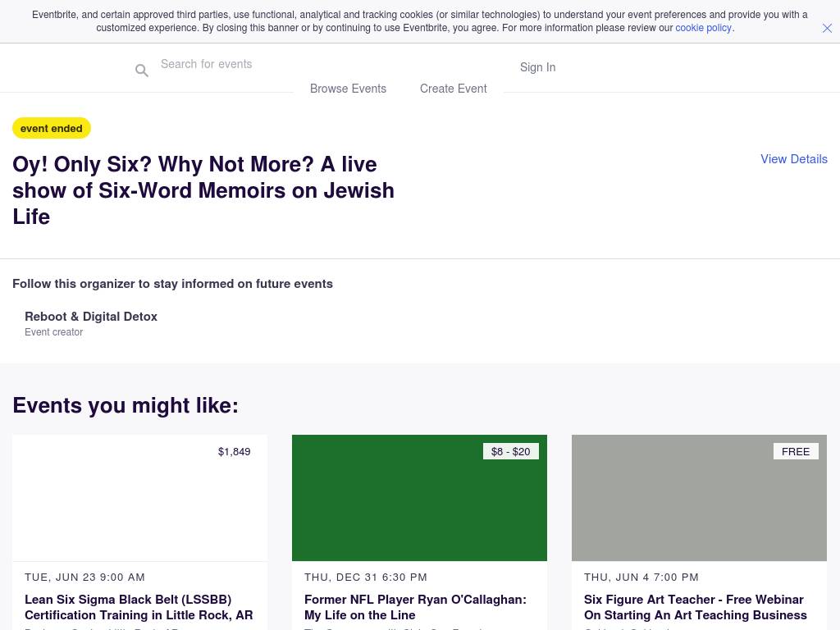
Task: Click the $8 - $20 price label
Action: pyautogui.click(x=510, y=452)
